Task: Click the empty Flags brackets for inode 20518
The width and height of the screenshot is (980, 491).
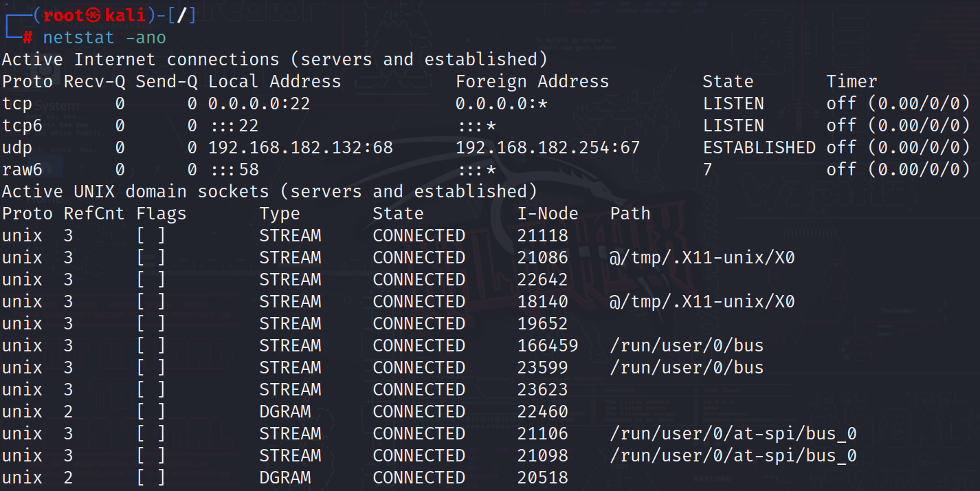Action: click(151, 478)
